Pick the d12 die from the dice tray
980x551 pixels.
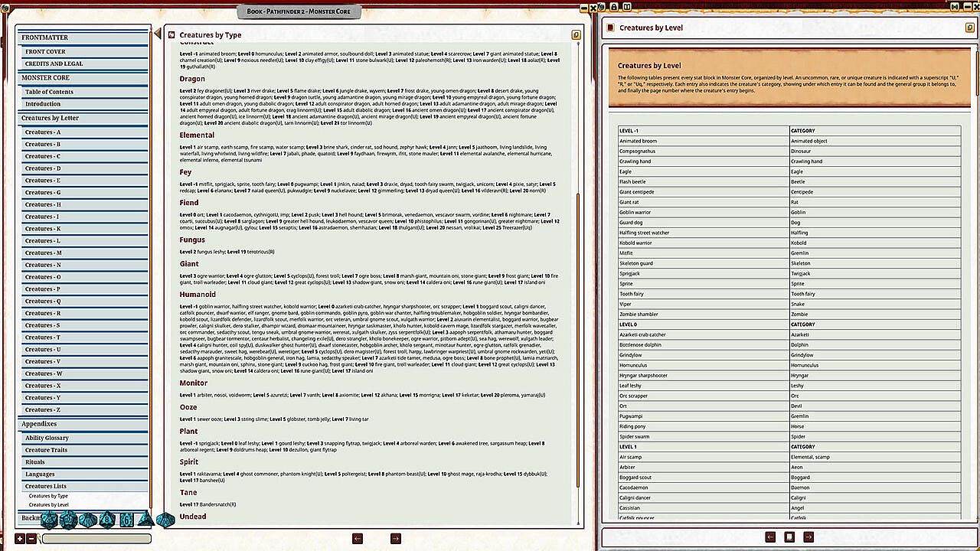(x=68, y=521)
